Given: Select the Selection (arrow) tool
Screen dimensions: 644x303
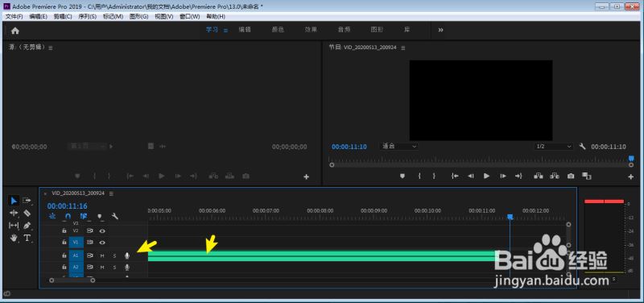Looking at the screenshot, I should coord(14,201).
